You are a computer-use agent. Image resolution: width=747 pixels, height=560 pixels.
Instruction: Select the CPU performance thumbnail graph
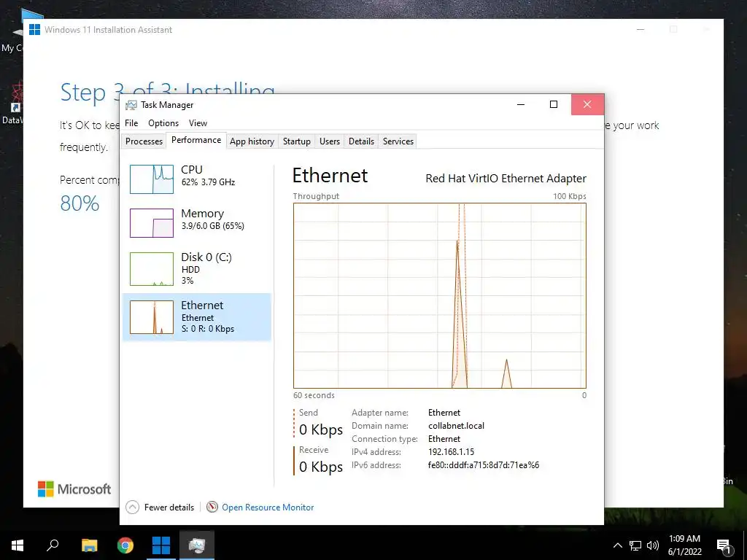coord(152,179)
